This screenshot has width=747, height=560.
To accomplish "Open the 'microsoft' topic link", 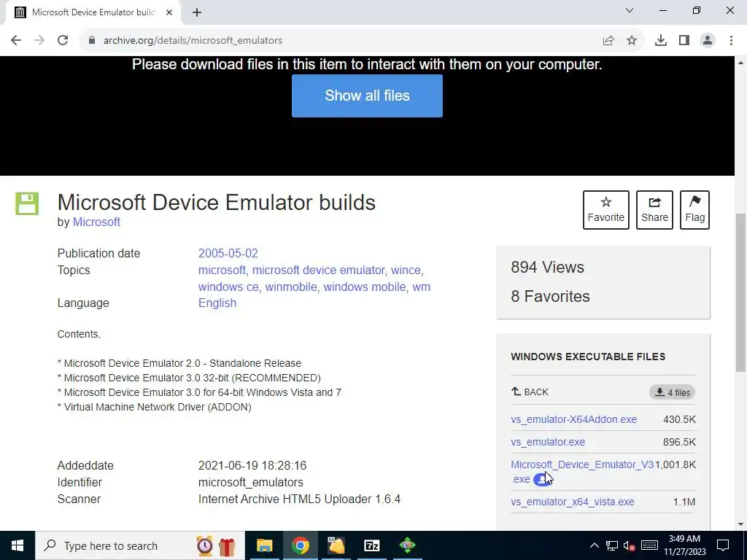I will [x=222, y=270].
